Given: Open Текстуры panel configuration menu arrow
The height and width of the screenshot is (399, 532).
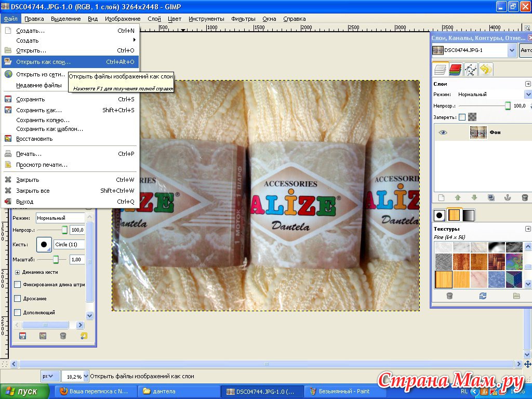Looking at the screenshot, I should (x=528, y=229).
